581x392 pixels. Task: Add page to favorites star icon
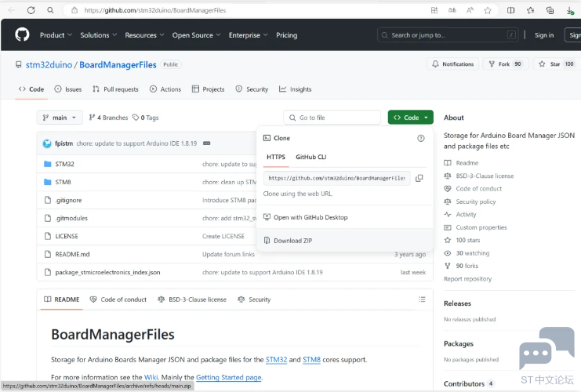(x=488, y=10)
